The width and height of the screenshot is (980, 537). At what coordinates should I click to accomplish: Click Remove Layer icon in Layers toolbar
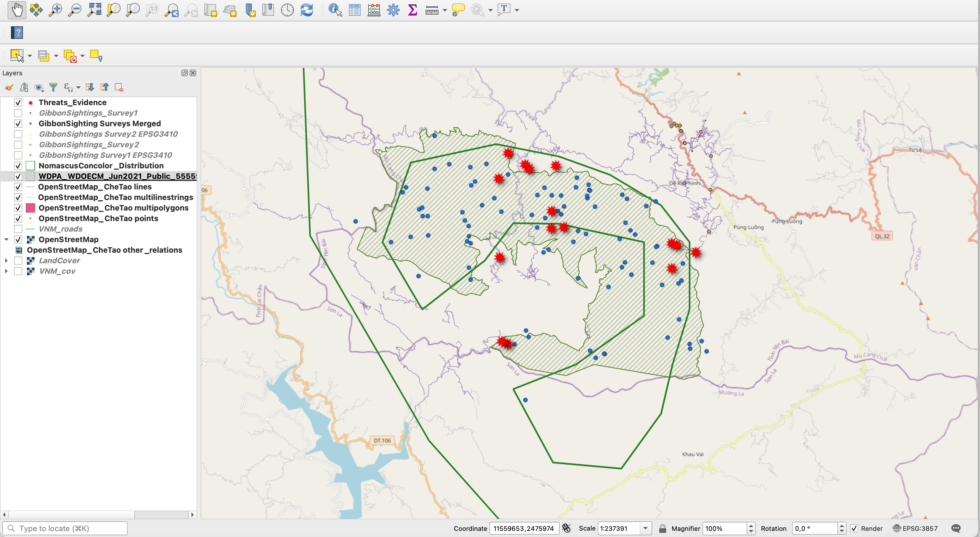[x=119, y=88]
